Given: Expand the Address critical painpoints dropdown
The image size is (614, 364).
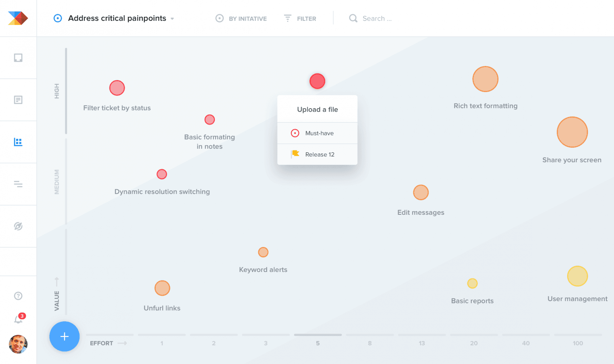Looking at the screenshot, I should pyautogui.click(x=172, y=18).
